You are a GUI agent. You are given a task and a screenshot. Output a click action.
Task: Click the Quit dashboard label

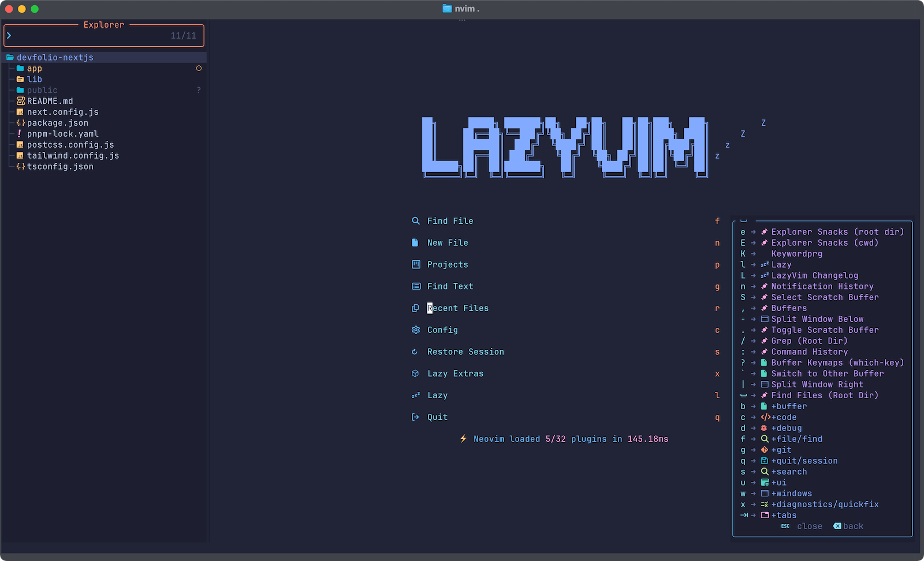click(x=437, y=417)
